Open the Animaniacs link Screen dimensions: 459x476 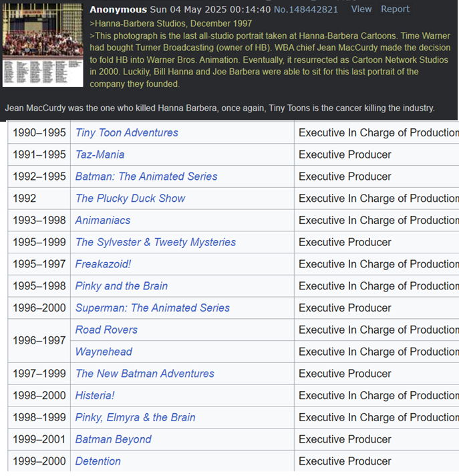click(103, 220)
